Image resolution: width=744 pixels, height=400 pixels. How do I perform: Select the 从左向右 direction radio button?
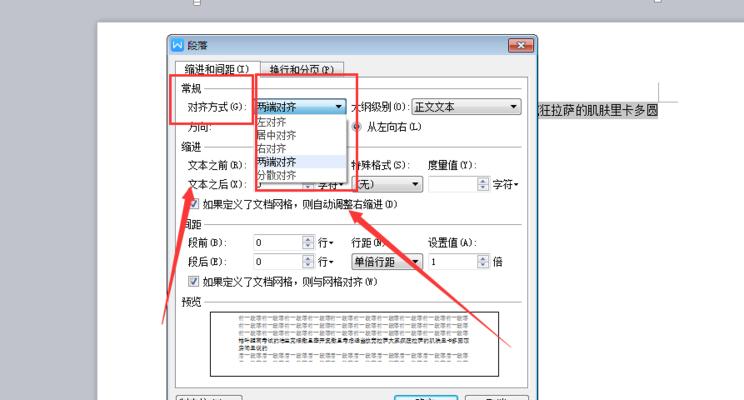click(356, 127)
